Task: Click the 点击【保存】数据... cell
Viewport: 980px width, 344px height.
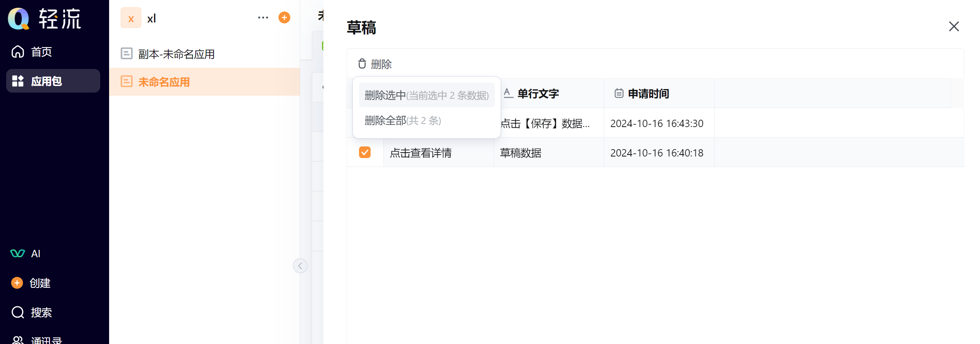Action: (552, 123)
